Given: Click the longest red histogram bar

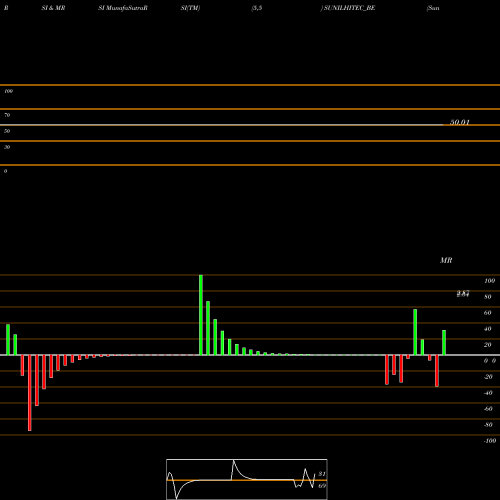Looking at the screenshot, I should tap(30, 393).
